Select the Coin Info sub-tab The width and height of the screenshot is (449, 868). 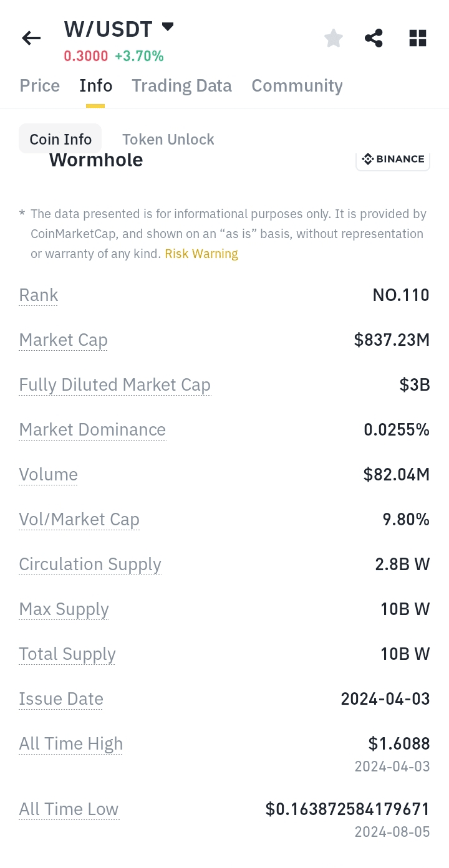[60, 139]
